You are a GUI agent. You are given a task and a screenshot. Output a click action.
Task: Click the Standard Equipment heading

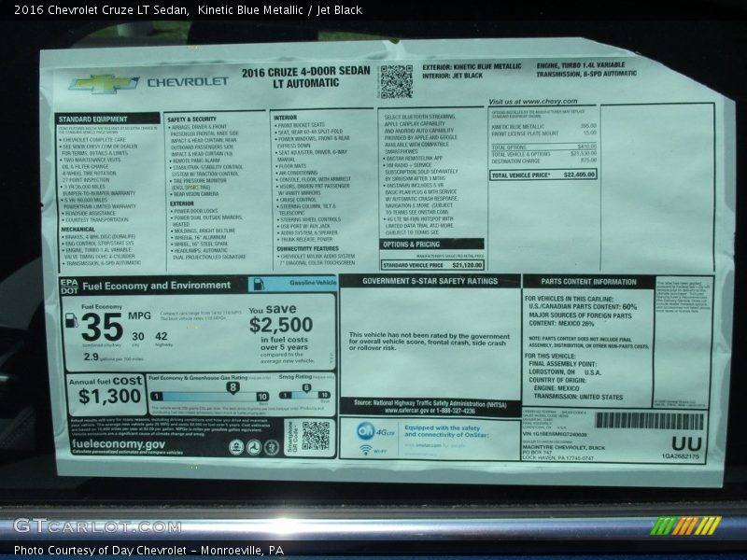click(x=92, y=119)
